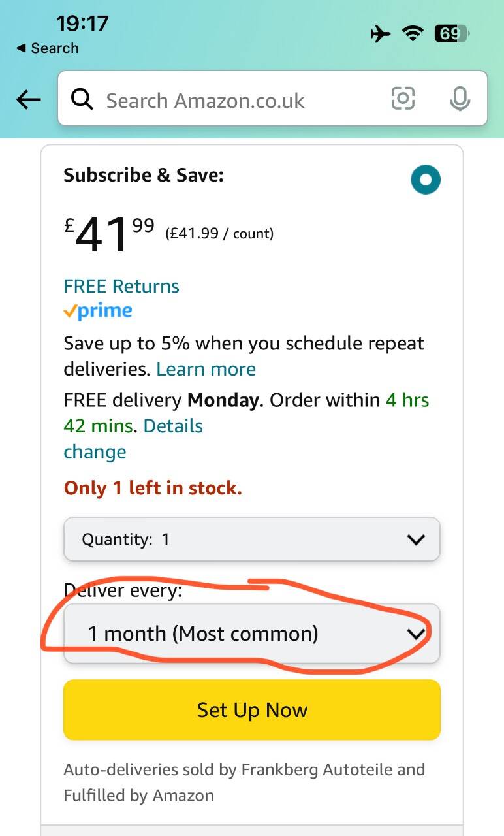Image resolution: width=504 pixels, height=836 pixels.
Task: Open the FREE Returns link
Action: (121, 286)
